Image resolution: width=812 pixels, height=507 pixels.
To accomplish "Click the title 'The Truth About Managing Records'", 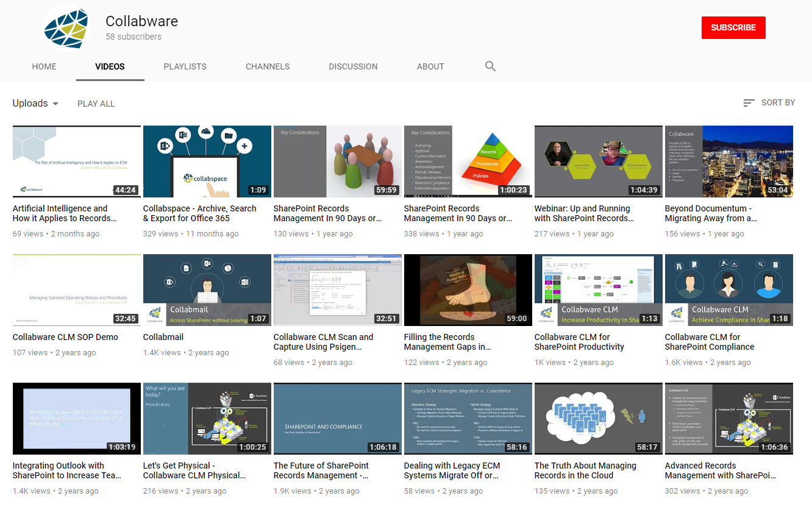I will click(x=585, y=470).
